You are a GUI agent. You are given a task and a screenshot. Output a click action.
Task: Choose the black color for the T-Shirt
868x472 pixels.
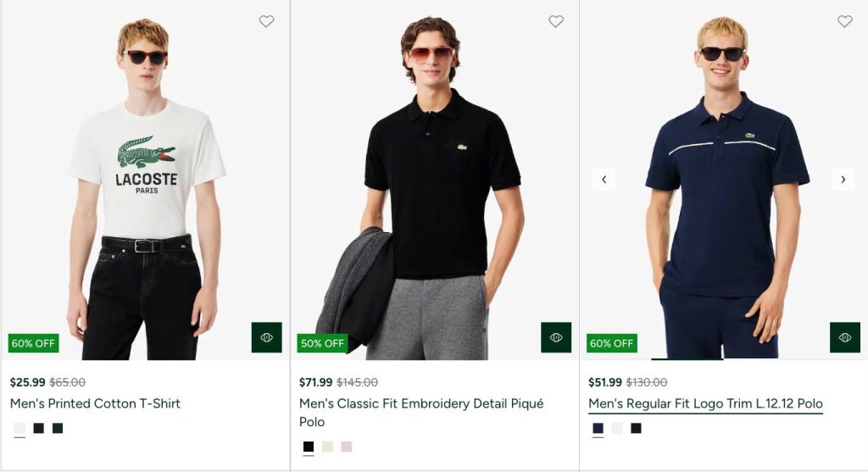[38, 428]
